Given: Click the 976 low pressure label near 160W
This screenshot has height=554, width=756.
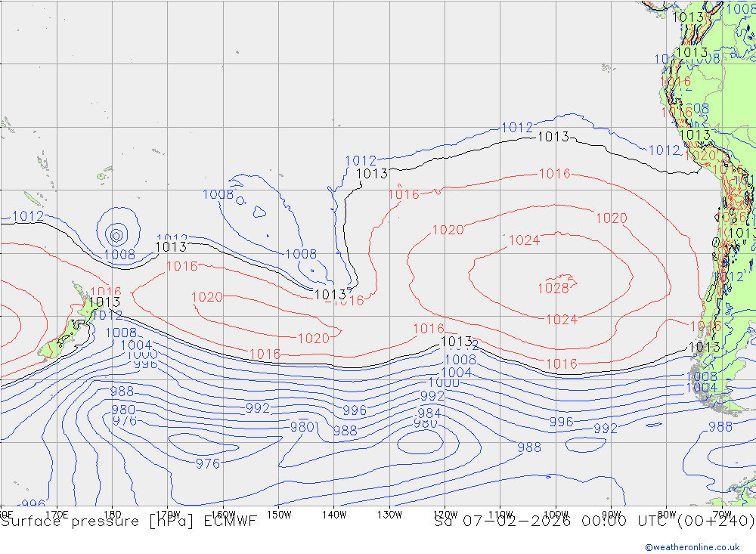Looking at the screenshot, I should (x=208, y=464).
